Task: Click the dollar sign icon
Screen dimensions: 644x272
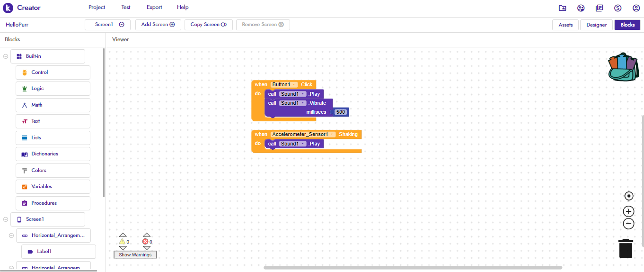Action: (618, 8)
